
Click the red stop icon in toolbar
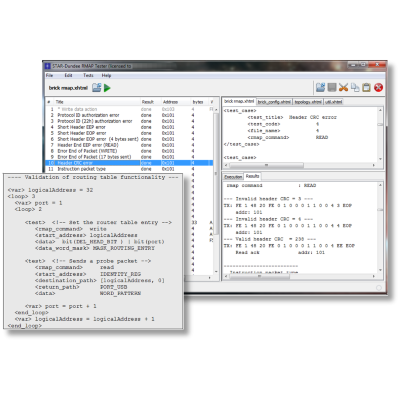[378, 87]
